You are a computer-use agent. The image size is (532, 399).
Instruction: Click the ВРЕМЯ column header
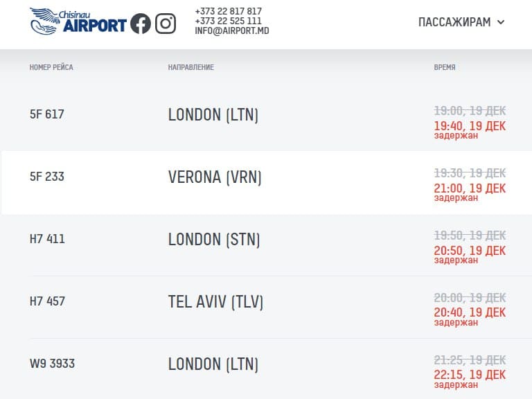click(445, 67)
